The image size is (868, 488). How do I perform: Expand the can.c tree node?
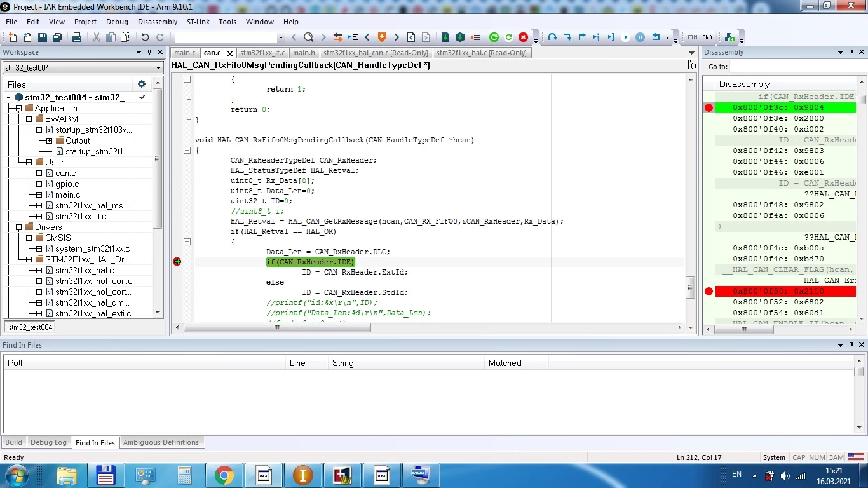[39, 173]
